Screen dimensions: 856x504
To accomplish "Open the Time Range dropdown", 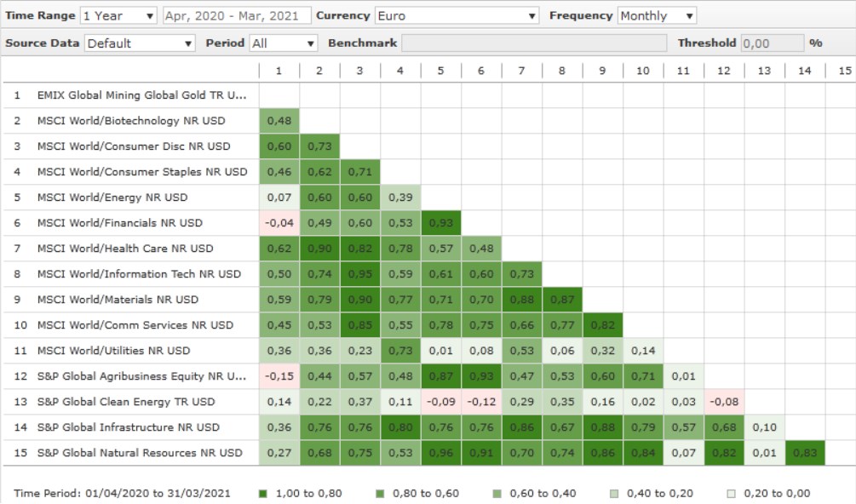I will tap(118, 15).
